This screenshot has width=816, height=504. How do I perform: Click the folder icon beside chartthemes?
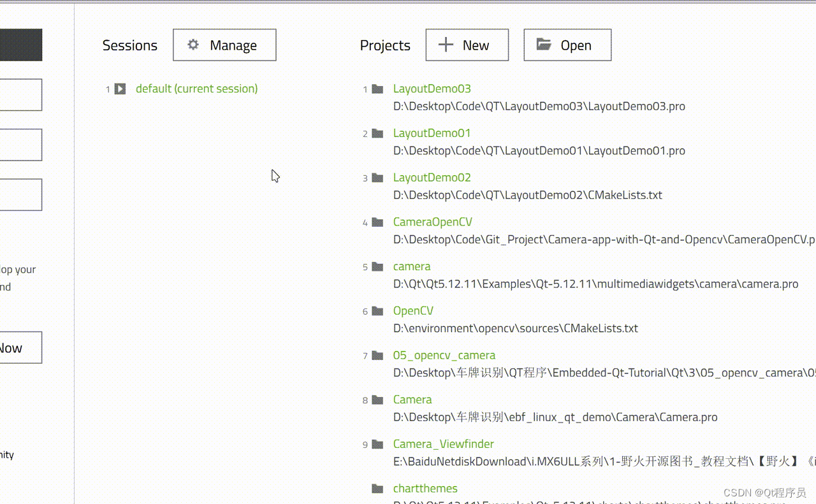(x=377, y=489)
